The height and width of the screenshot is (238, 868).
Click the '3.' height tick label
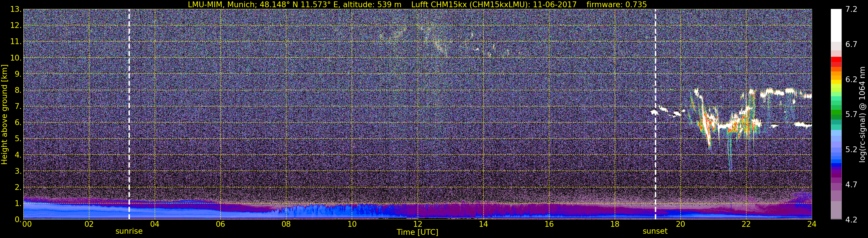coord(18,171)
